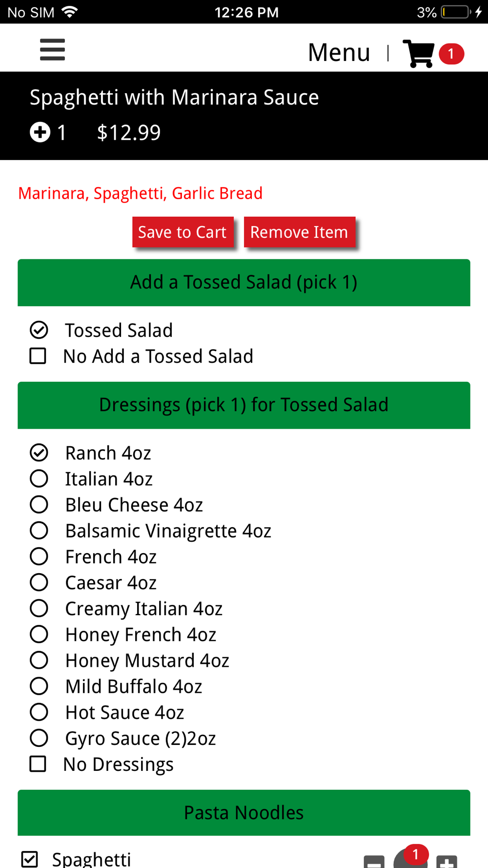Open the hamburger navigation menu
The width and height of the screenshot is (488, 868).
click(x=52, y=50)
